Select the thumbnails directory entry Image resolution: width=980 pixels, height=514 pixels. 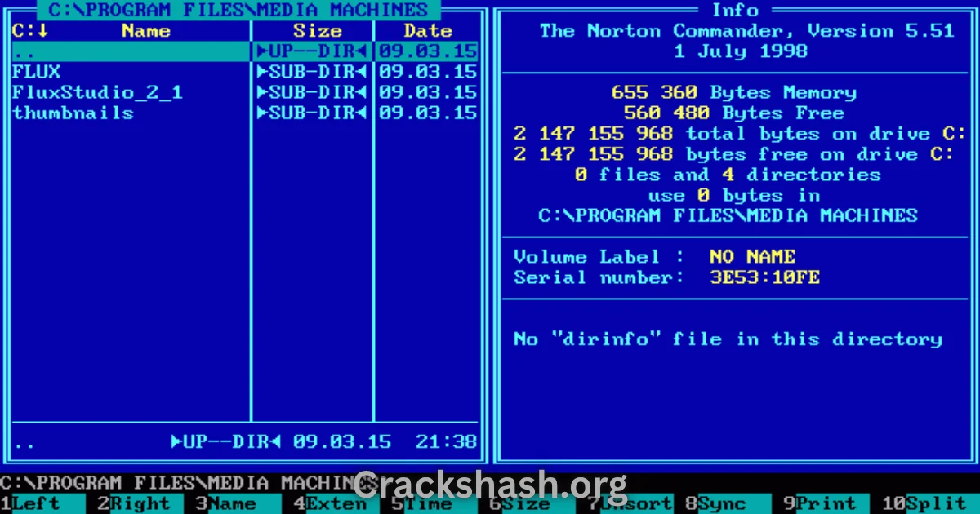(x=245, y=113)
